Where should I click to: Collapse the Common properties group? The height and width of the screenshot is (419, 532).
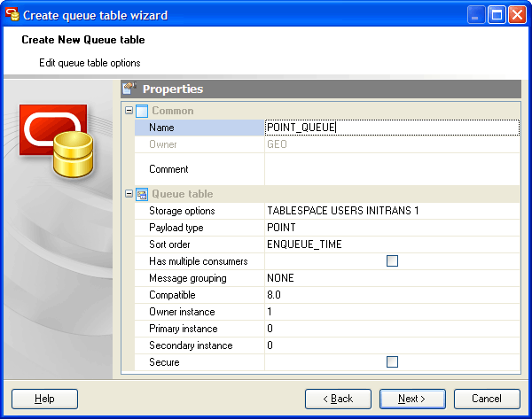129,111
